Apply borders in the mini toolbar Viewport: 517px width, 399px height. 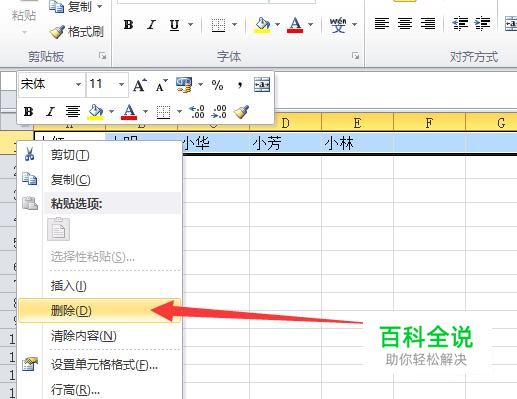click(x=163, y=112)
